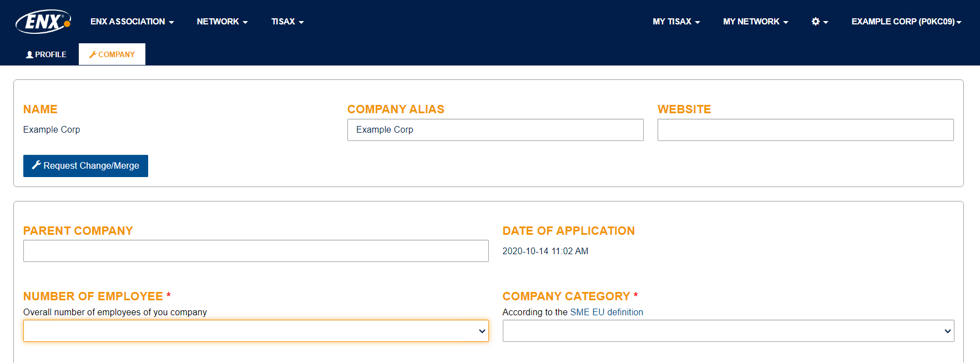Click the Example Corp name text
Screen dimensions: 980x363
pyautogui.click(x=52, y=129)
